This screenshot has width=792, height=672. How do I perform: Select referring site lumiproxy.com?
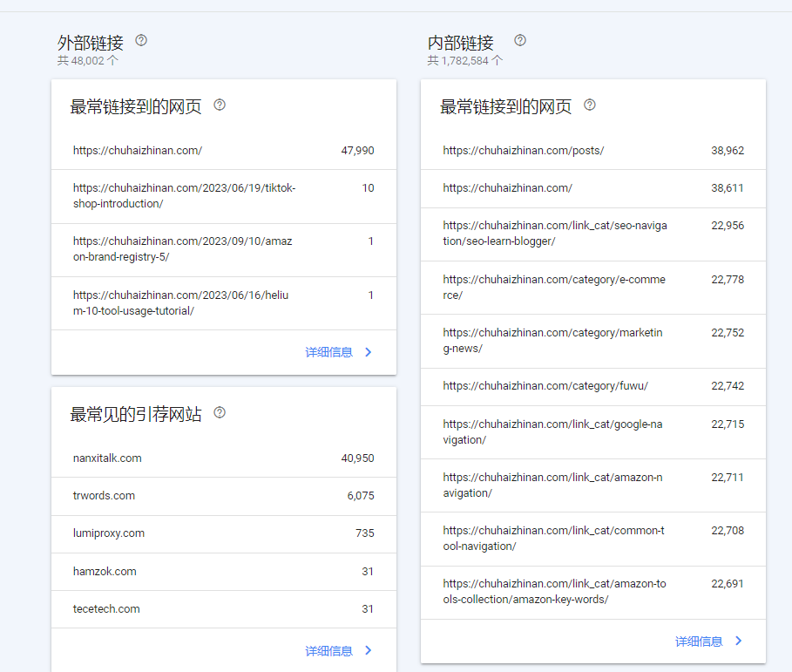224,534
